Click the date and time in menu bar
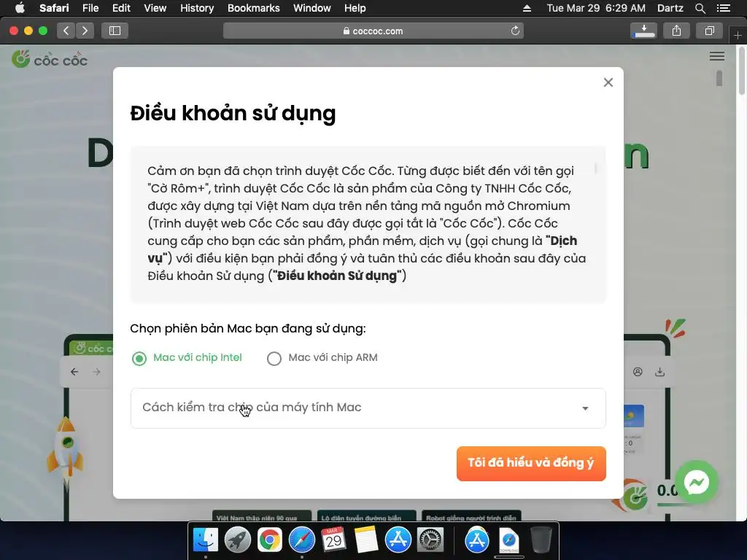Screen dimensions: 747x560 point(596,8)
